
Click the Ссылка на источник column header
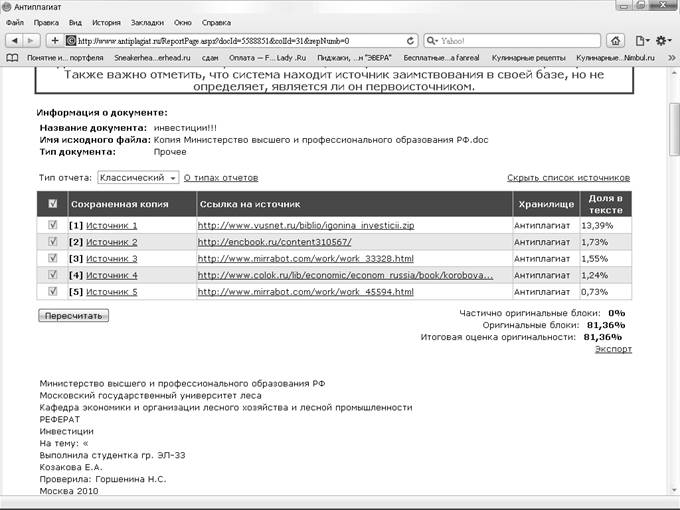click(354, 204)
